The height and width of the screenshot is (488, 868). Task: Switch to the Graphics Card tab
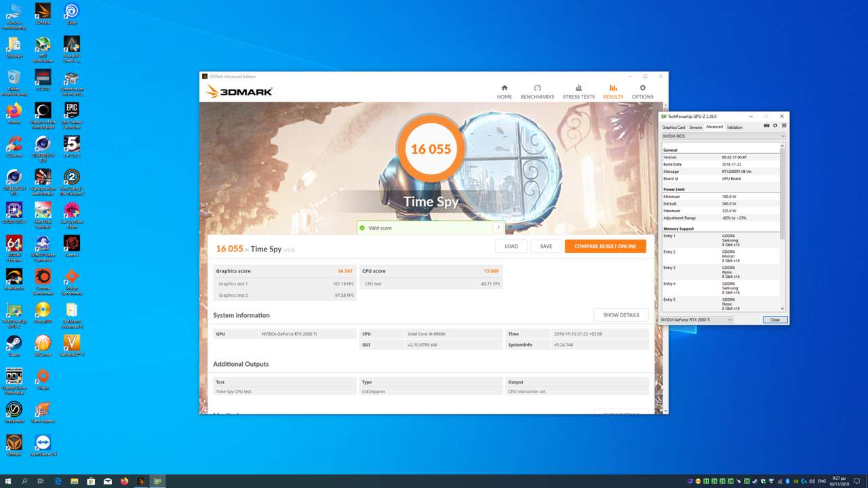[673, 127]
